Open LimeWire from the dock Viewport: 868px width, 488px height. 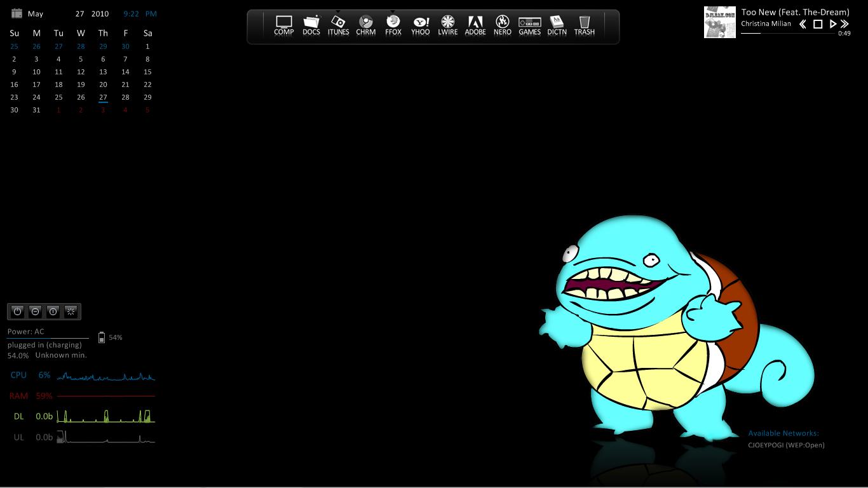(447, 24)
